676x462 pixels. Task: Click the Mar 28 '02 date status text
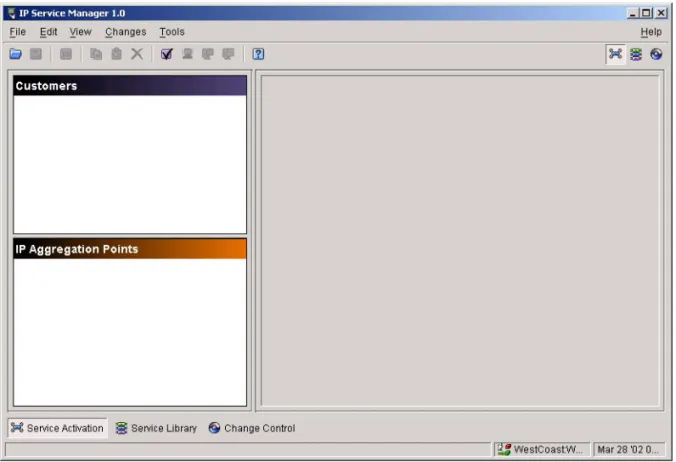tap(628, 450)
